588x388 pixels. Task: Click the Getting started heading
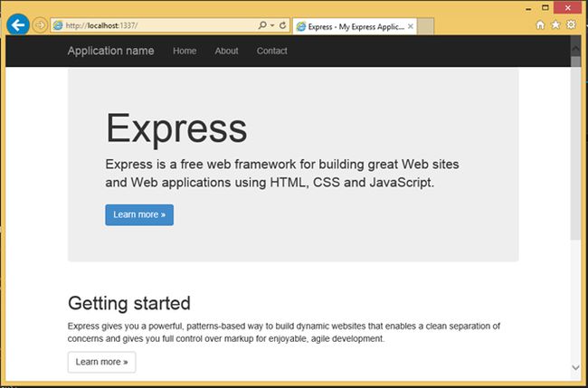129,303
